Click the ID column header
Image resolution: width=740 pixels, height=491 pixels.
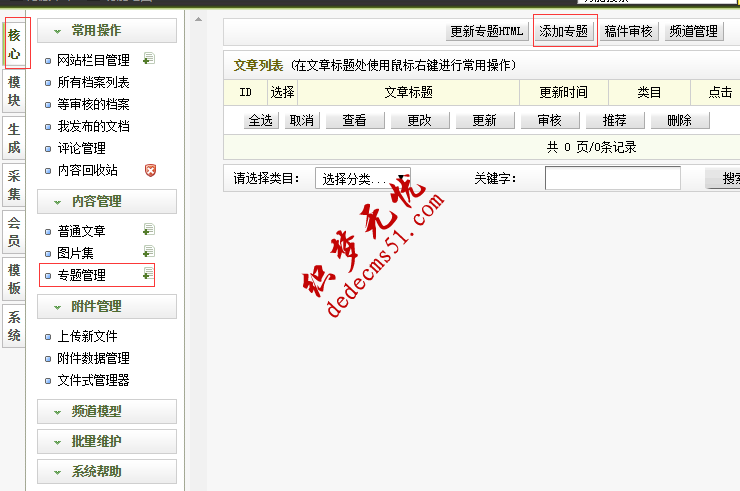(x=246, y=92)
